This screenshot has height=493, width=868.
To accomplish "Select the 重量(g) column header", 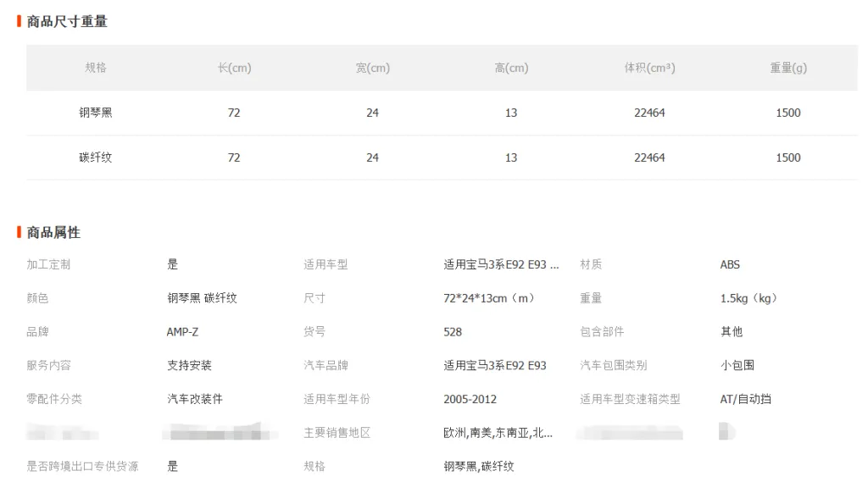I will (x=787, y=68).
